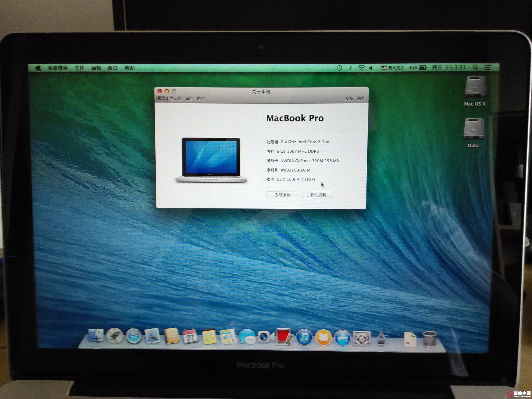The height and width of the screenshot is (399, 532).
Task: Open Photo Booth icon in Dock
Action: point(285,337)
